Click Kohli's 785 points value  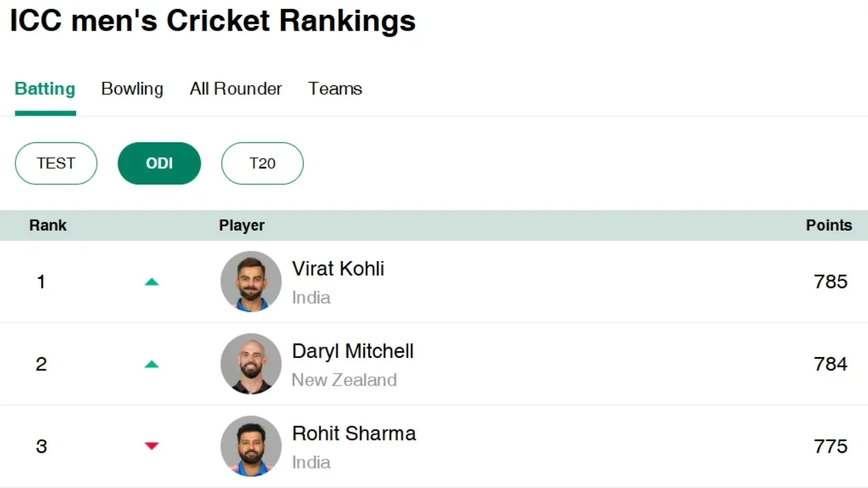coord(831,281)
